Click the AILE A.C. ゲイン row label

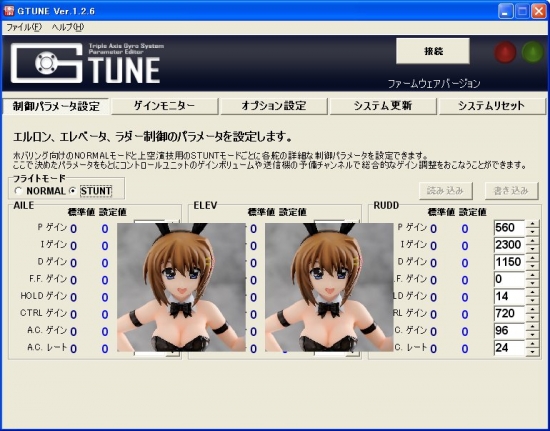[x=47, y=330]
